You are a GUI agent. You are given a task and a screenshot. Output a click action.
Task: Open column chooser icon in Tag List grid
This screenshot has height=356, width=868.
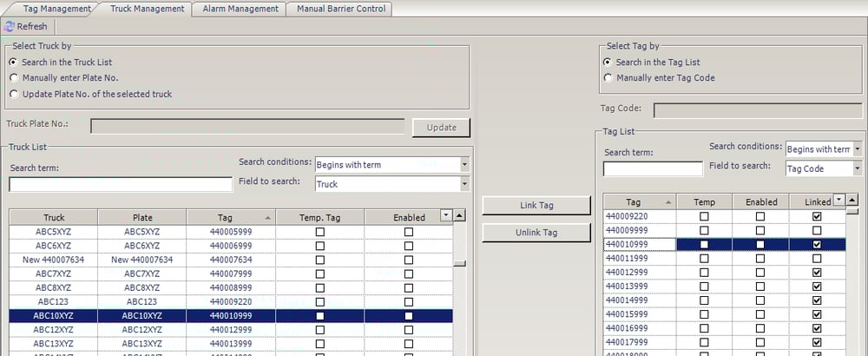click(x=839, y=200)
